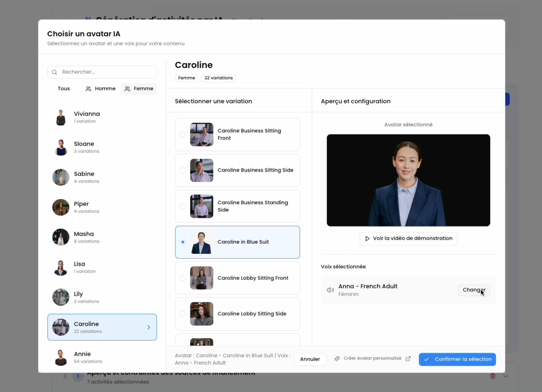Select Caroline in Blue Suit radio
This screenshot has height=392, width=542.
coord(183,242)
